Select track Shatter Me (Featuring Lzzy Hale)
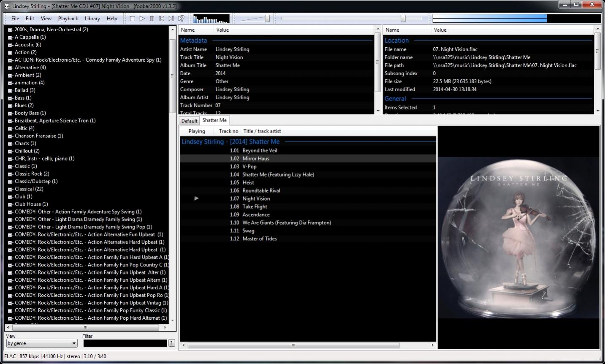The image size is (605, 364). click(308, 175)
